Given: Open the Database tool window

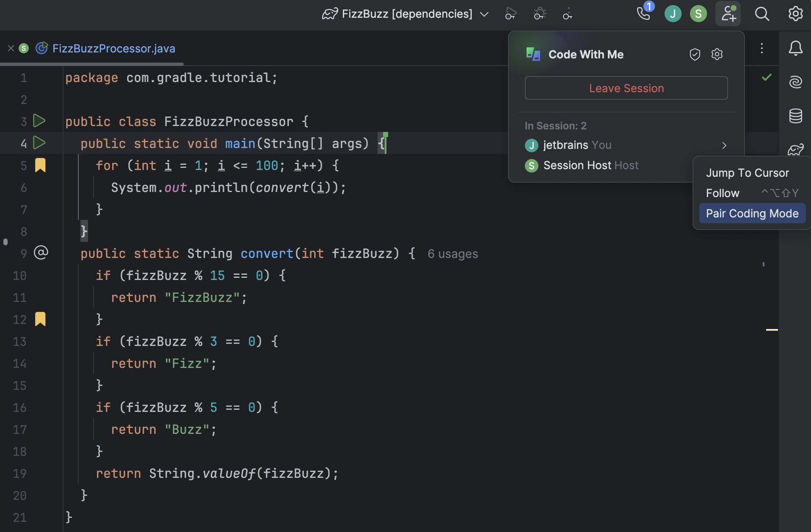Looking at the screenshot, I should pyautogui.click(x=796, y=116).
